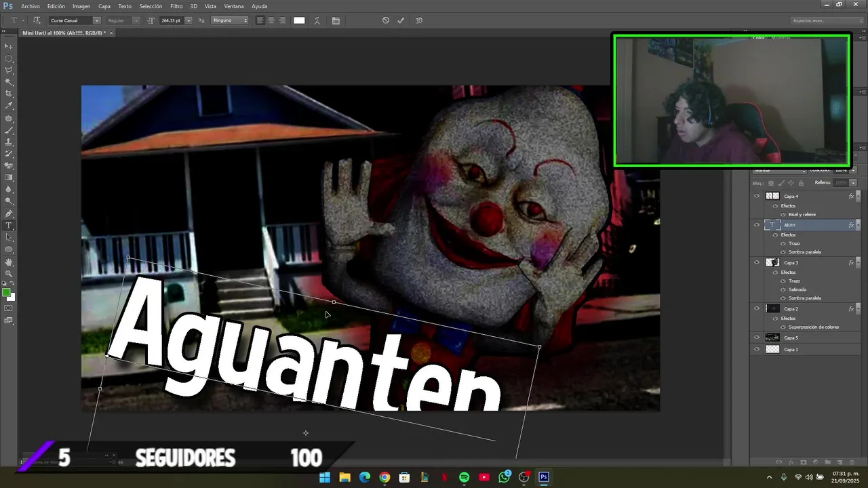Select the Move tool
Image resolution: width=868 pixels, height=488 pixels.
(x=9, y=46)
